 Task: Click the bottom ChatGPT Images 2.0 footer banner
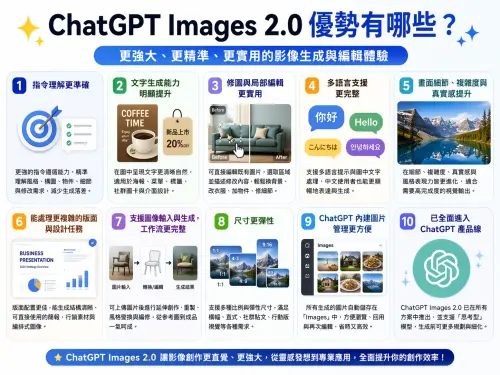click(x=250, y=358)
